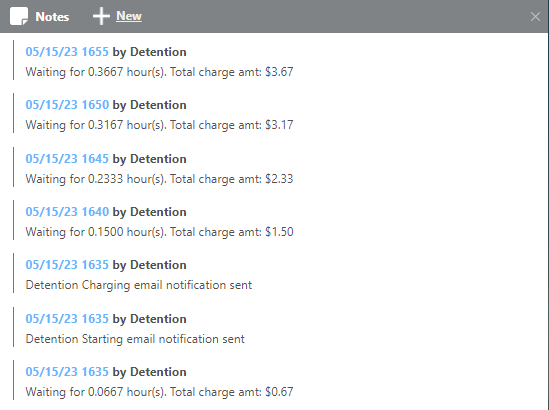This screenshot has width=549, height=410.
Task: Select note text showing 0.2333 hour(s) waiting
Action: (x=159, y=179)
